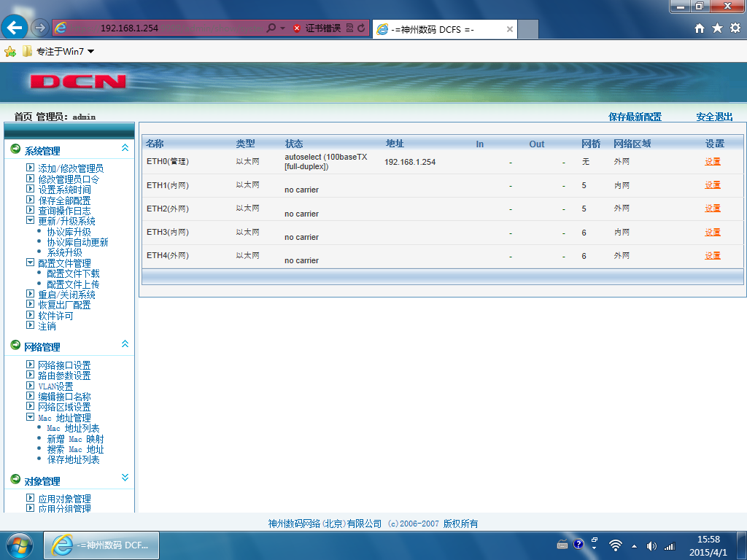Screen dimensions: 747x560
Task: Click the 首页 link
Action: (23, 117)
